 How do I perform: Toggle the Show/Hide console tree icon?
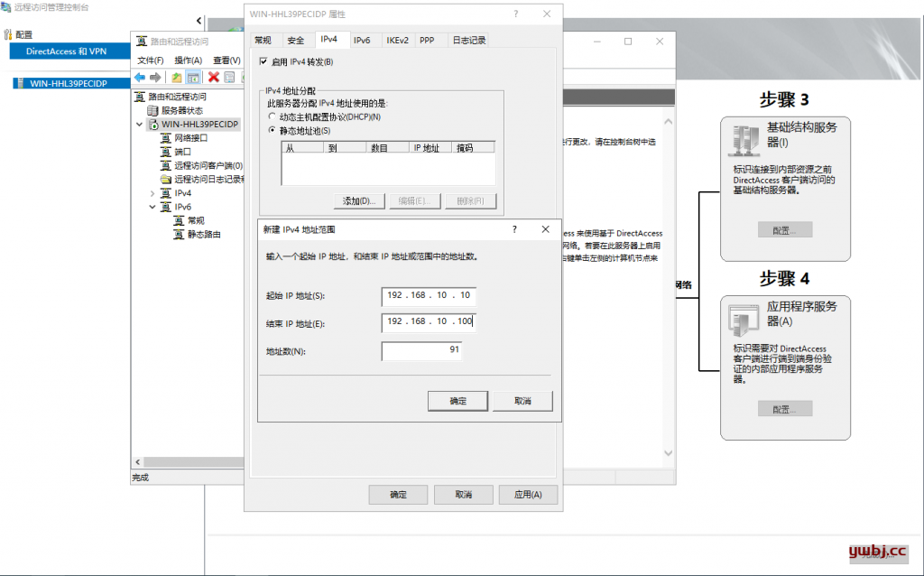tap(193, 78)
